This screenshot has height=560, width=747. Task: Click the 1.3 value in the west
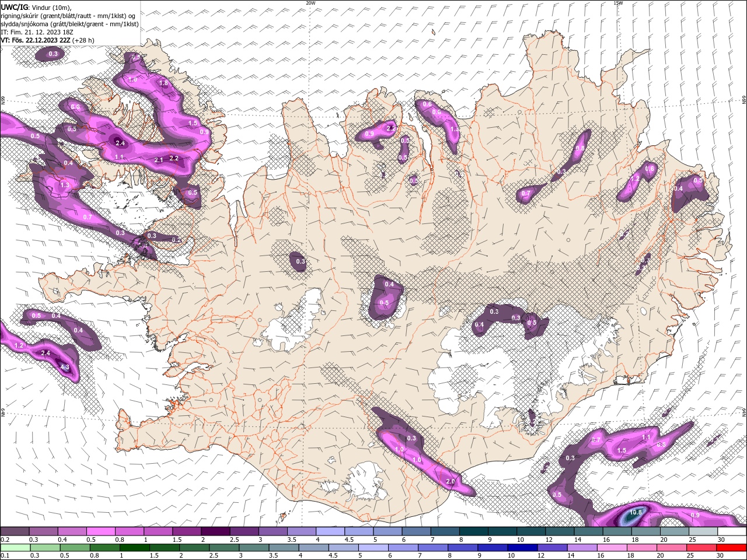point(65,185)
